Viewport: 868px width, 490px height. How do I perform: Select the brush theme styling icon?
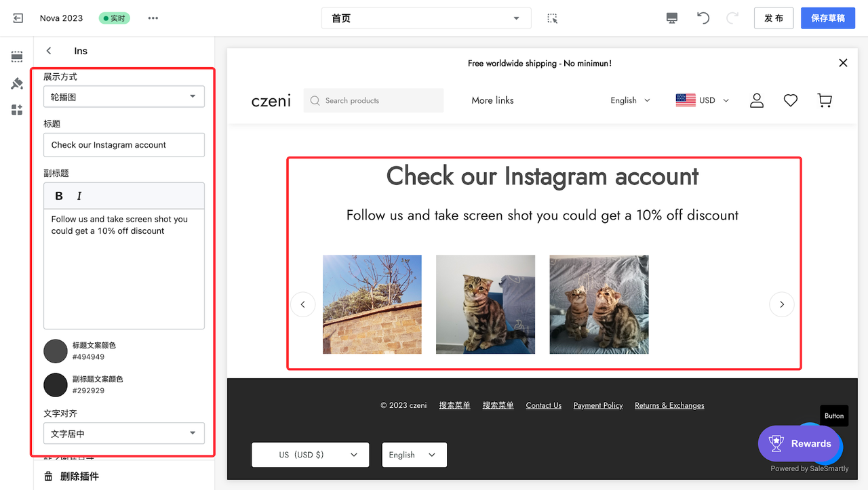[16, 83]
